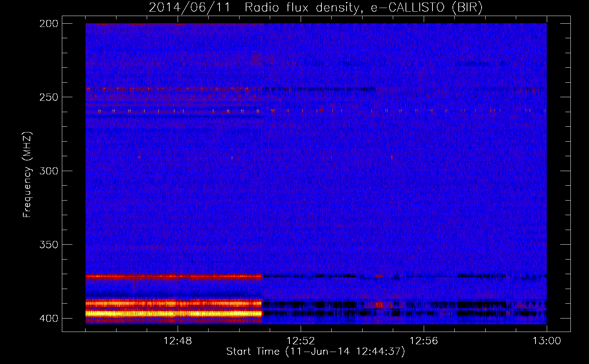Image resolution: width=589 pixels, height=364 pixels.
Task: Click the 13:00 time tick label
Action: tap(547, 341)
